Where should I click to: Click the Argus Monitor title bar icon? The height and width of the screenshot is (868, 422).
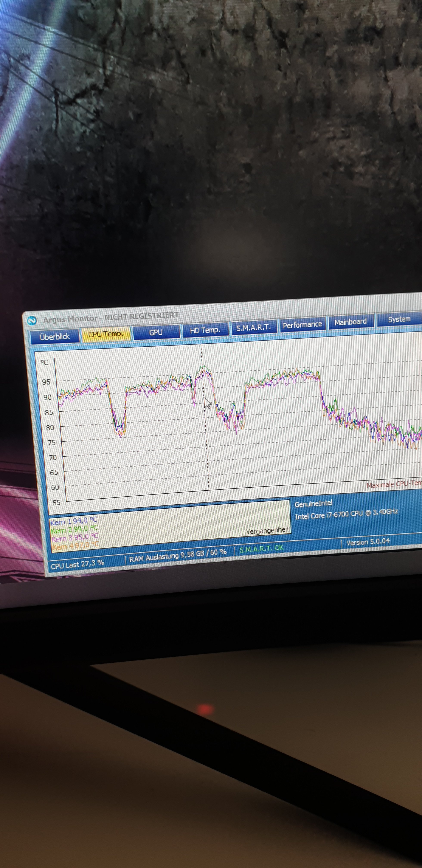click(x=32, y=321)
